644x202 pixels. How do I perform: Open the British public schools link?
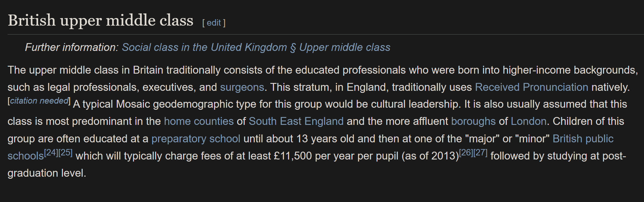[583, 139]
